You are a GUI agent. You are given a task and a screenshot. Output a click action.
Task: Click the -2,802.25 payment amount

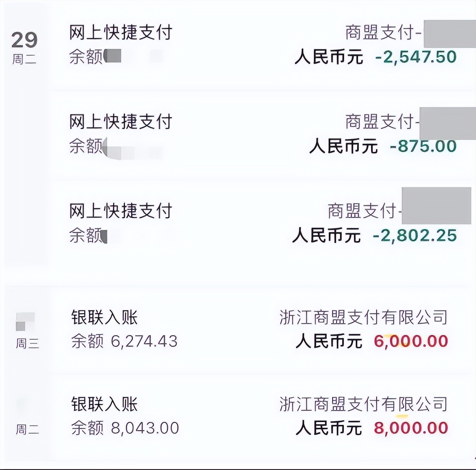(415, 236)
